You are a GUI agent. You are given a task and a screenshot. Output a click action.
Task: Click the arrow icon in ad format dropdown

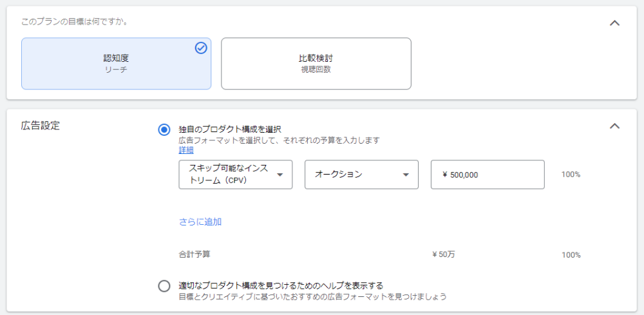tap(280, 175)
